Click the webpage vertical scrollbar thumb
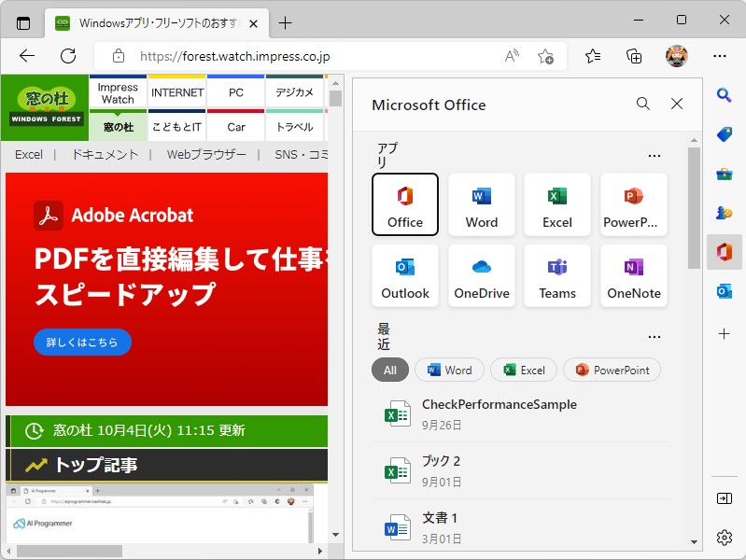This screenshot has height=560, width=746. point(335,99)
